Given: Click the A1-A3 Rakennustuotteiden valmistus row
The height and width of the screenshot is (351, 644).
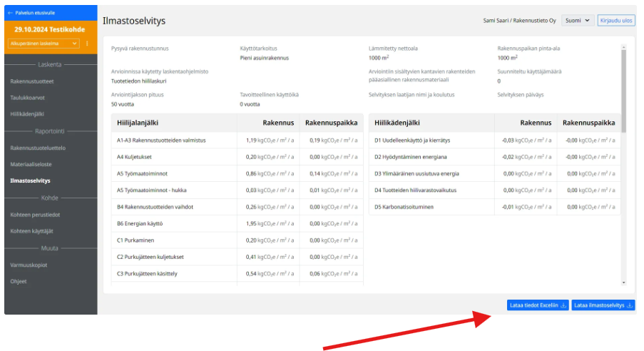Looking at the screenshot, I should 237,140.
